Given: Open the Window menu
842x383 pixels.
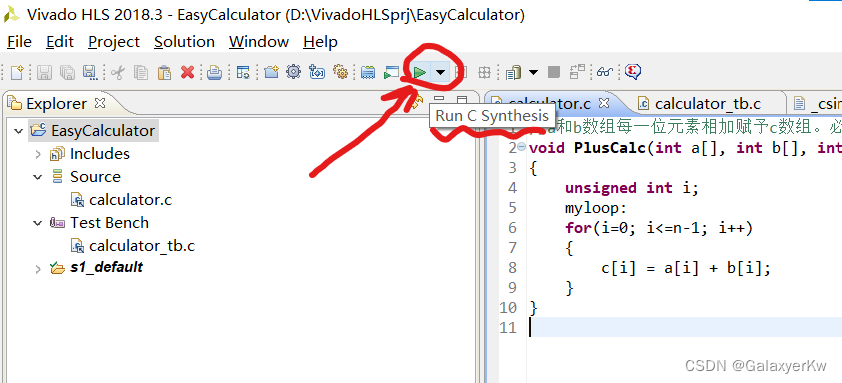Looking at the screenshot, I should click(x=259, y=42).
